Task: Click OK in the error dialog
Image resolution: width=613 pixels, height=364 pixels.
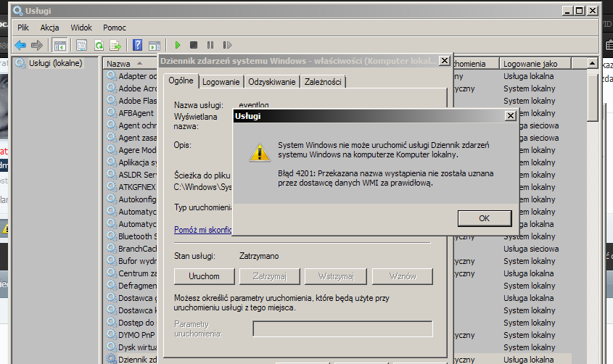Action: (485, 218)
